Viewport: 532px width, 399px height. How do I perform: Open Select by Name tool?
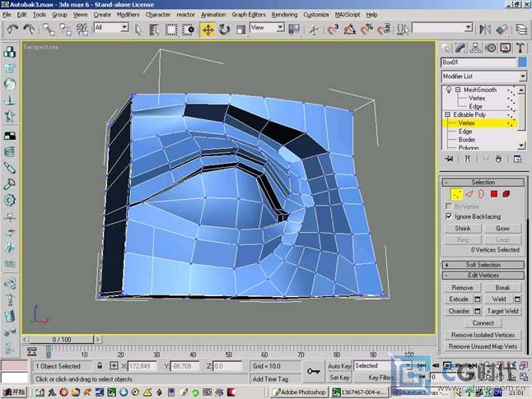[154, 30]
